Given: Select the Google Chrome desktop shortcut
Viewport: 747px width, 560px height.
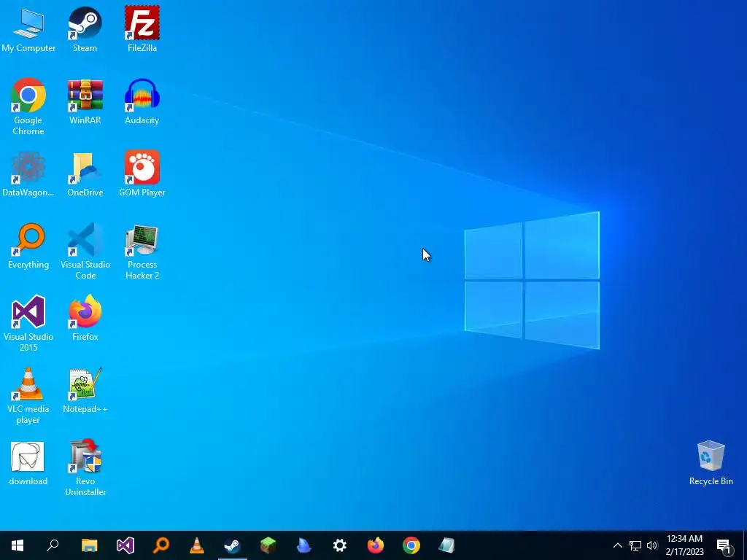Looking at the screenshot, I should click(x=28, y=106).
